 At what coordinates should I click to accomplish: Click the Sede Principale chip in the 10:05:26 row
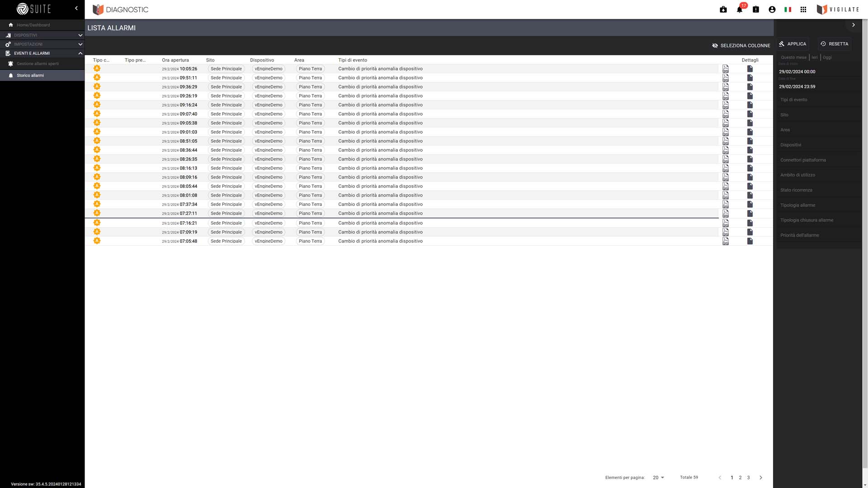coord(226,69)
